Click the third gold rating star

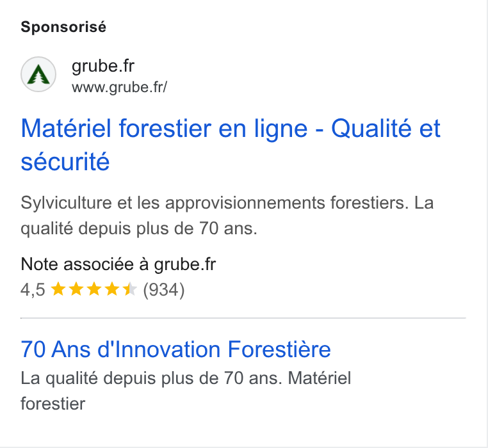click(94, 289)
